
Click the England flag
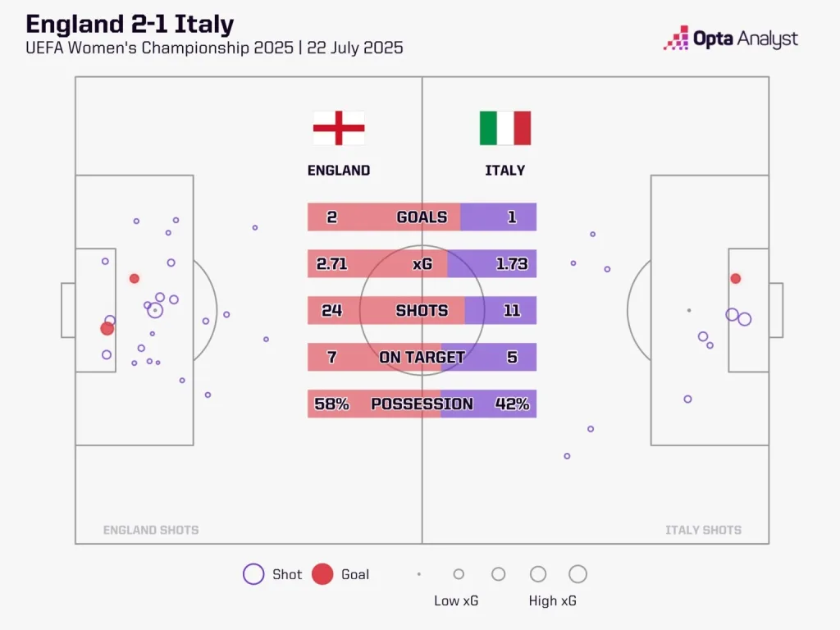click(x=339, y=128)
